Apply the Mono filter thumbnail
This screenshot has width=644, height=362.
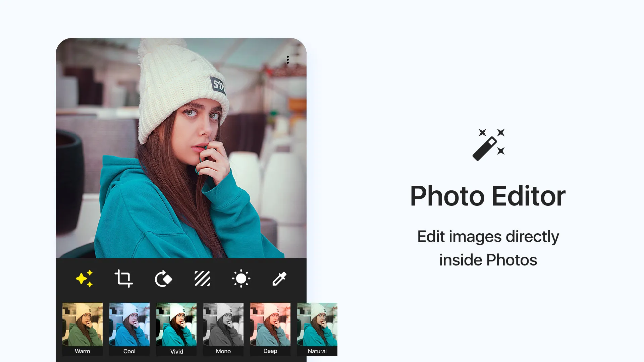[x=223, y=329]
